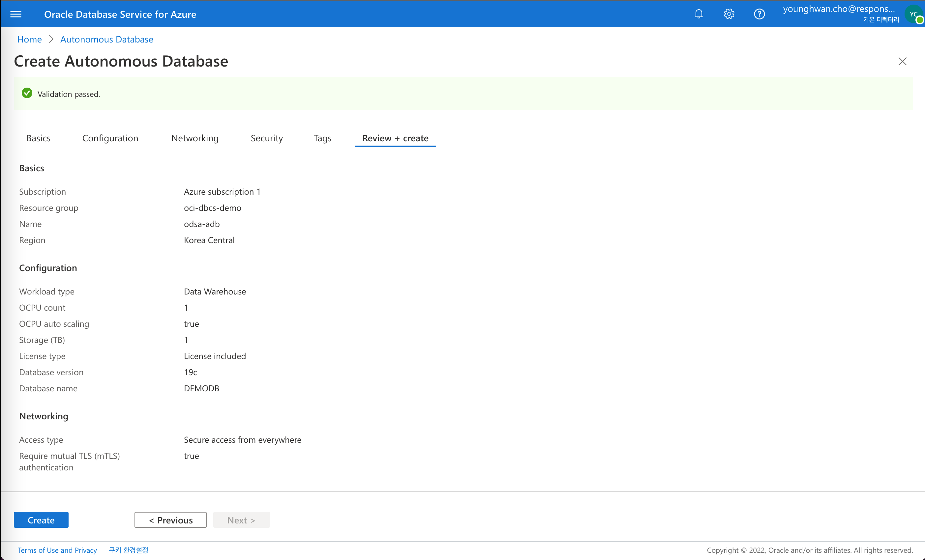Click the blue Create button
This screenshot has width=925, height=560.
click(x=41, y=520)
